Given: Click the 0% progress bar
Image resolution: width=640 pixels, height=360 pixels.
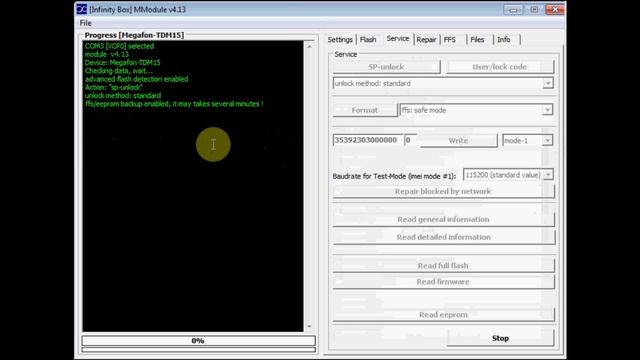Looking at the screenshot, I should pos(198,340).
